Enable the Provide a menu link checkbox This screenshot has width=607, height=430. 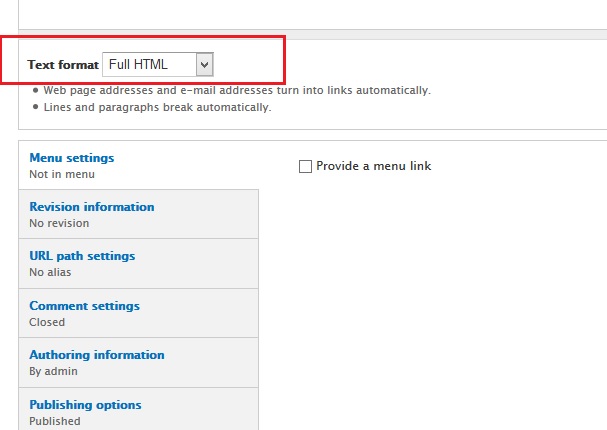click(306, 166)
